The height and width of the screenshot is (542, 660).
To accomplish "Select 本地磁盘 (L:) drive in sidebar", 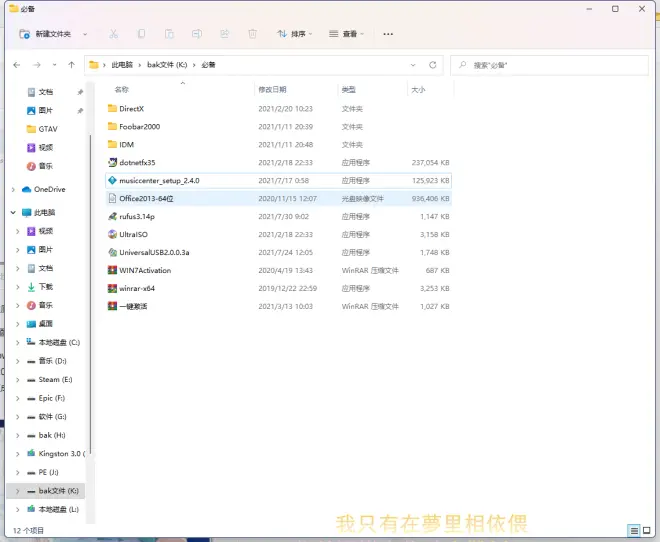I will [53, 509].
